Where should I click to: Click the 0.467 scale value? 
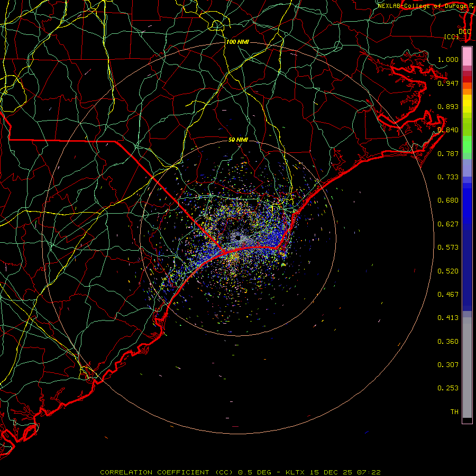pyautogui.click(x=448, y=295)
